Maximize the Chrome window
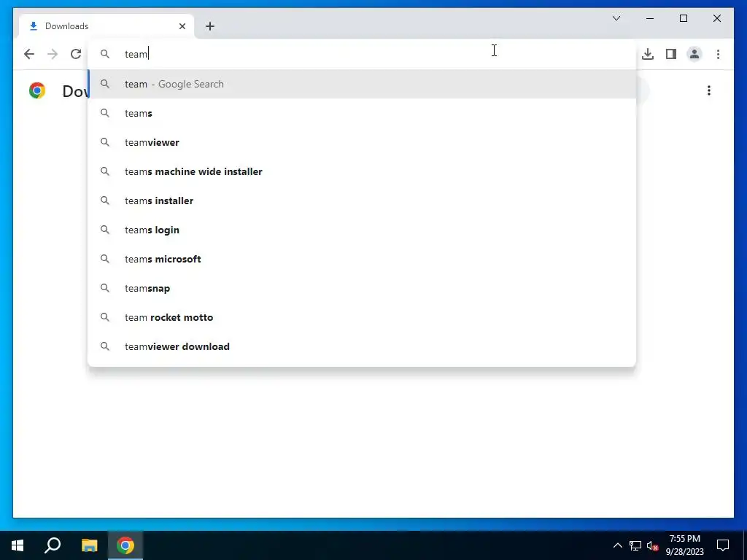Image resolution: width=747 pixels, height=560 pixels. pyautogui.click(x=683, y=18)
